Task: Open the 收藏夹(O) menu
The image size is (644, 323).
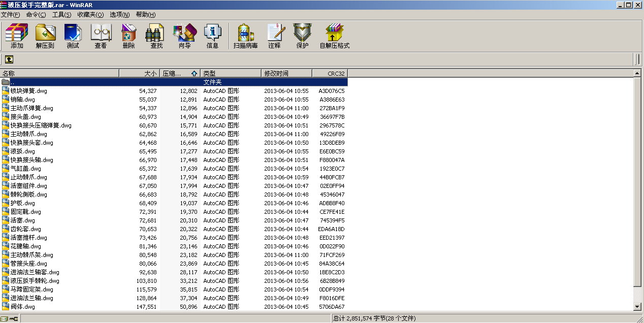Action: pos(90,15)
